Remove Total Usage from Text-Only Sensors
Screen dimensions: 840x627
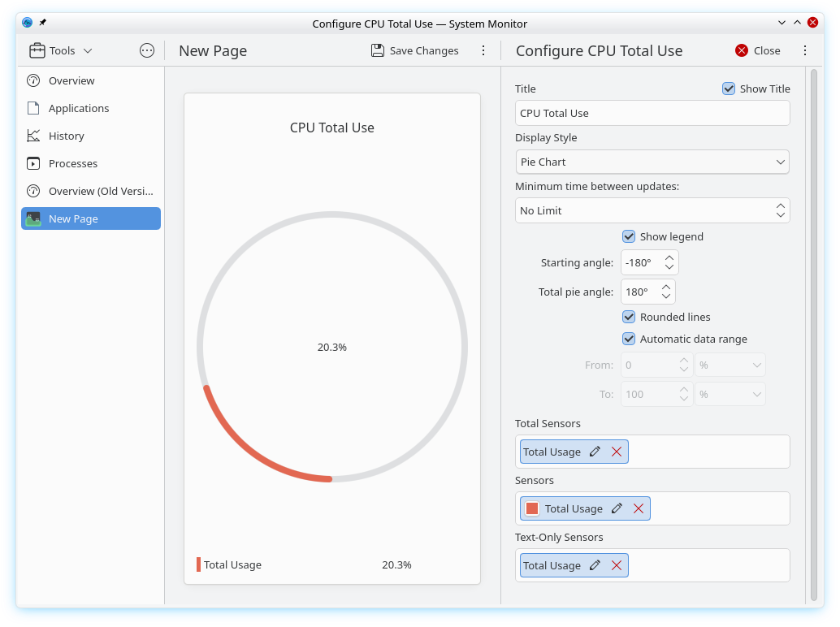617,565
